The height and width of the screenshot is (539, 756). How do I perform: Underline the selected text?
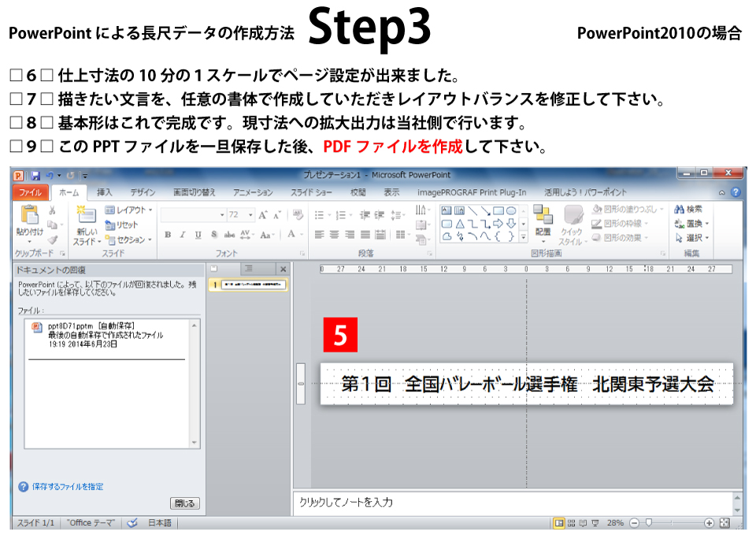[x=198, y=235]
